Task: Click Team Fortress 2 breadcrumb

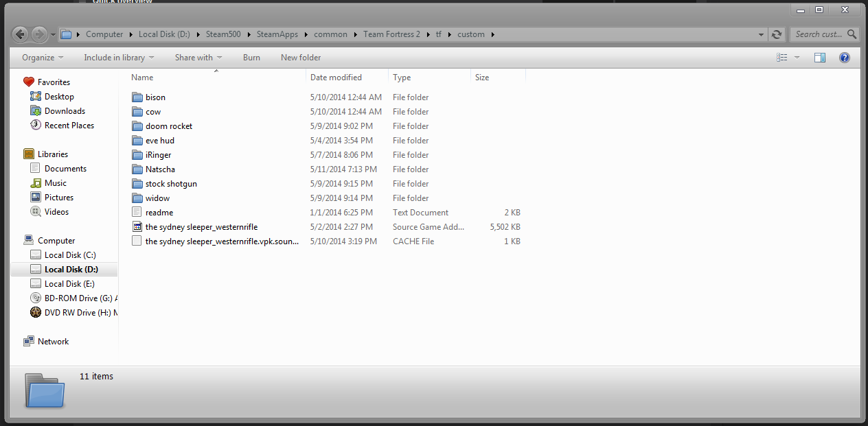Action: pos(391,34)
